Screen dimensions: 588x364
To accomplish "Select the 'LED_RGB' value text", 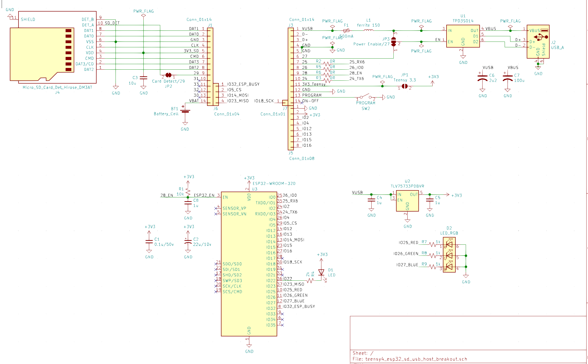I will (449, 233).
